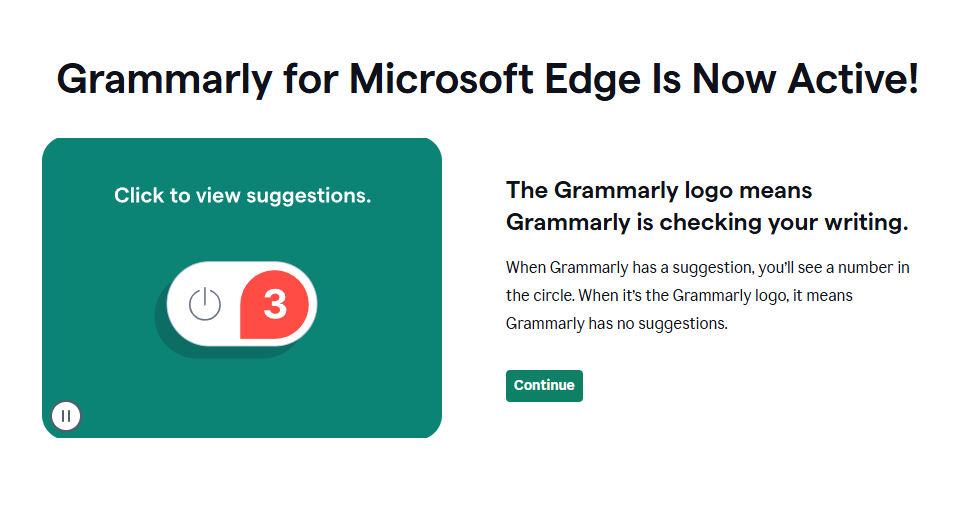Screen dimensions: 977x517
Task: Open the red suggestion count badge showing 3
Action: click(x=275, y=303)
